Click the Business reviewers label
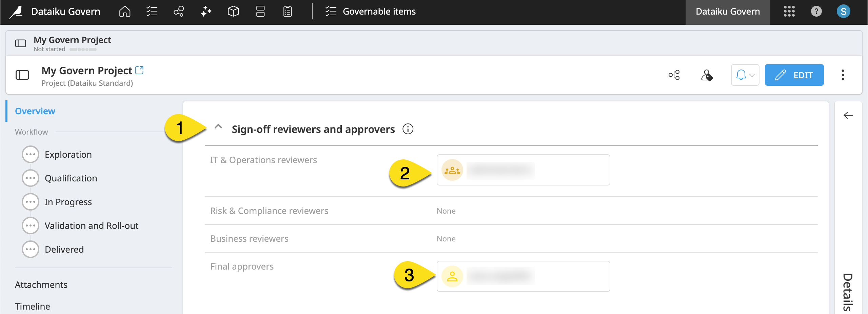Screen dimensions: 868x314 pyautogui.click(x=249, y=239)
